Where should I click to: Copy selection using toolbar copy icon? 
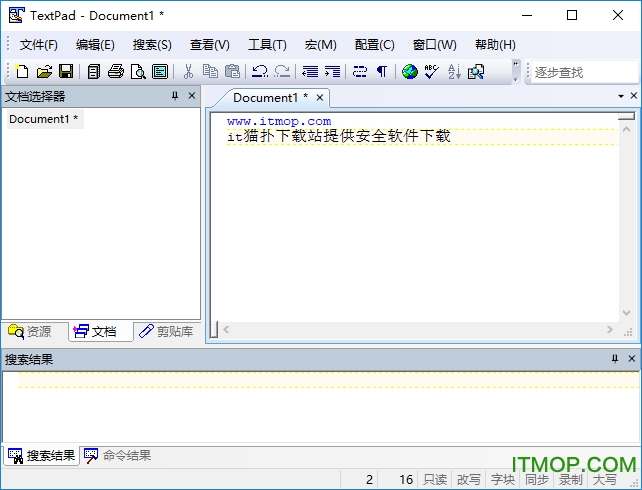(x=210, y=72)
